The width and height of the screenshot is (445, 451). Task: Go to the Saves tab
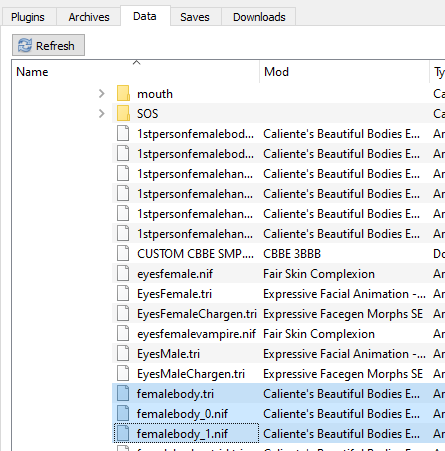pos(195,17)
